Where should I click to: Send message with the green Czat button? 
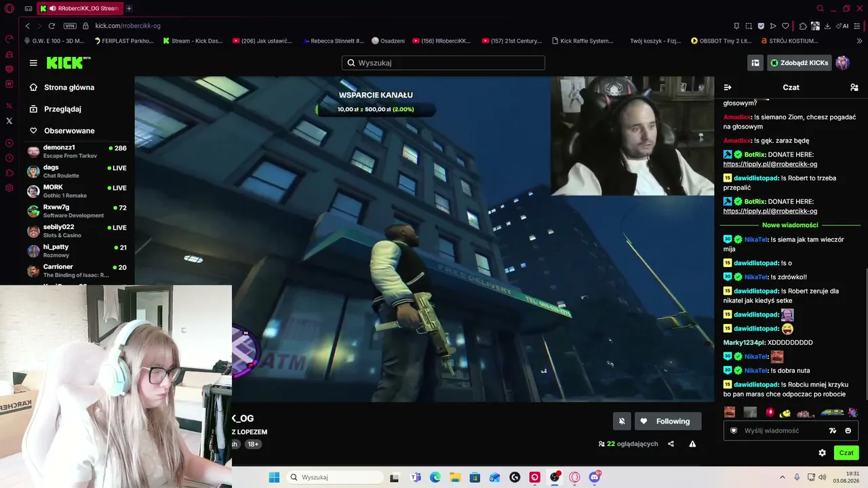pyautogui.click(x=846, y=453)
